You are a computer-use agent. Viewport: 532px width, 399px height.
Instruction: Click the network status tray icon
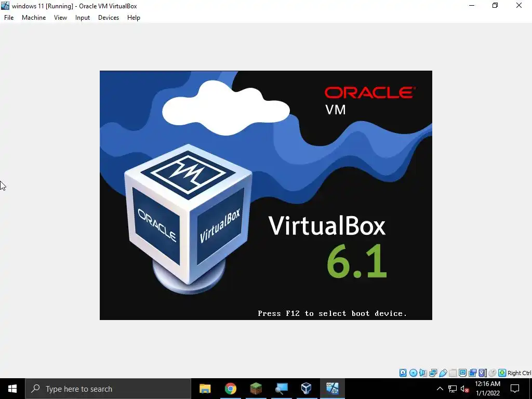pyautogui.click(x=453, y=389)
